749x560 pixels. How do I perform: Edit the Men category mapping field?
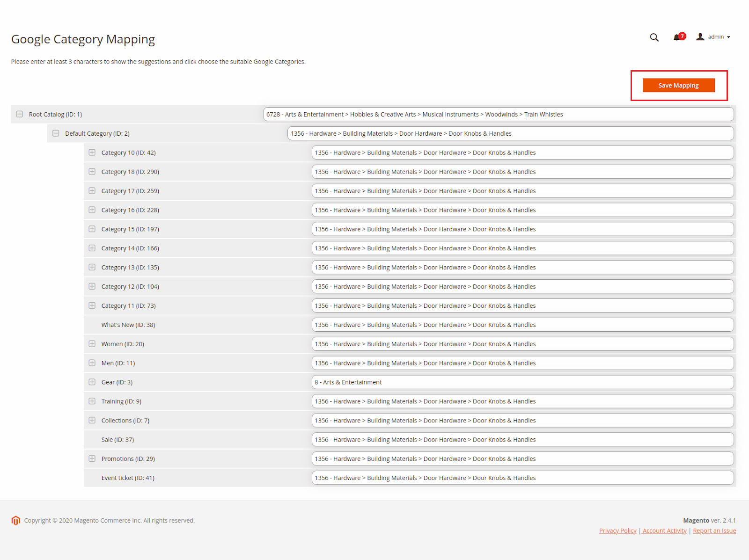[523, 363]
